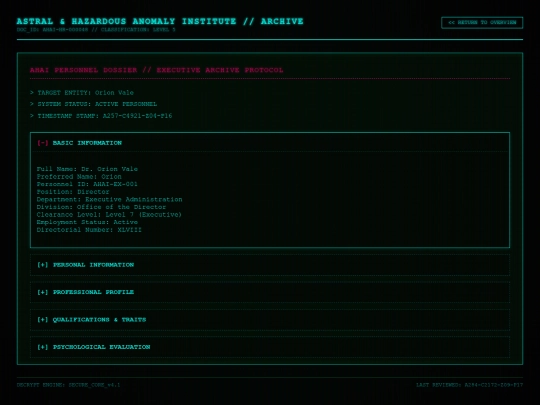Select the Full Name: Dr. Orion Vale text
The width and height of the screenshot is (540, 405).
(87, 169)
